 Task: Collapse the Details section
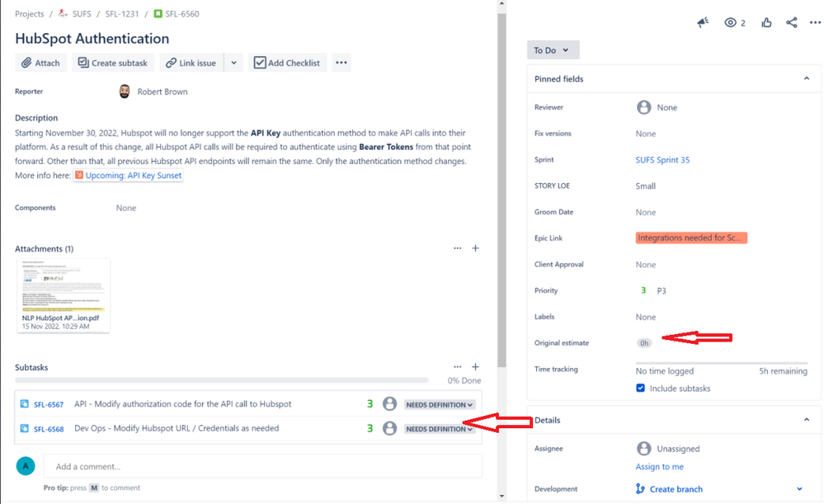(806, 420)
